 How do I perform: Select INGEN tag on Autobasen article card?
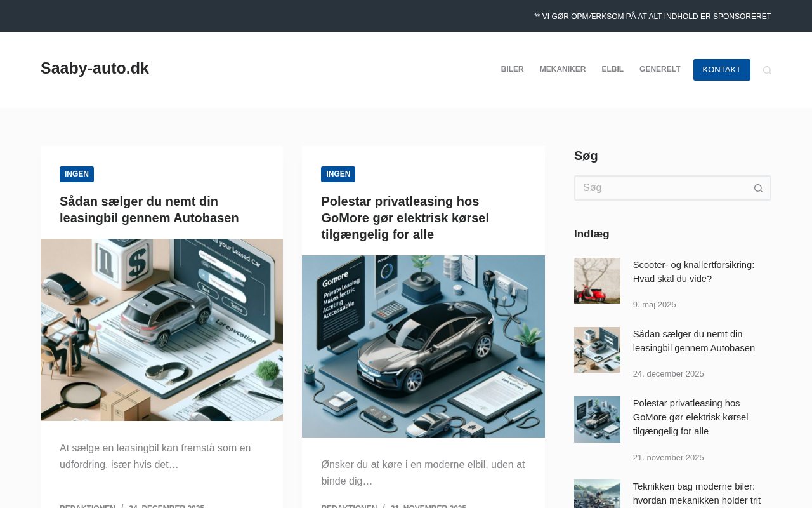tap(77, 174)
